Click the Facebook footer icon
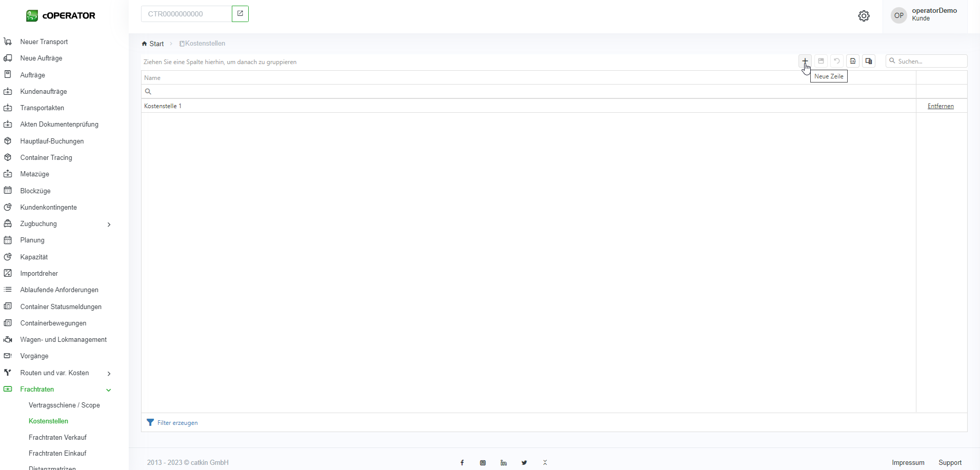 pyautogui.click(x=462, y=463)
